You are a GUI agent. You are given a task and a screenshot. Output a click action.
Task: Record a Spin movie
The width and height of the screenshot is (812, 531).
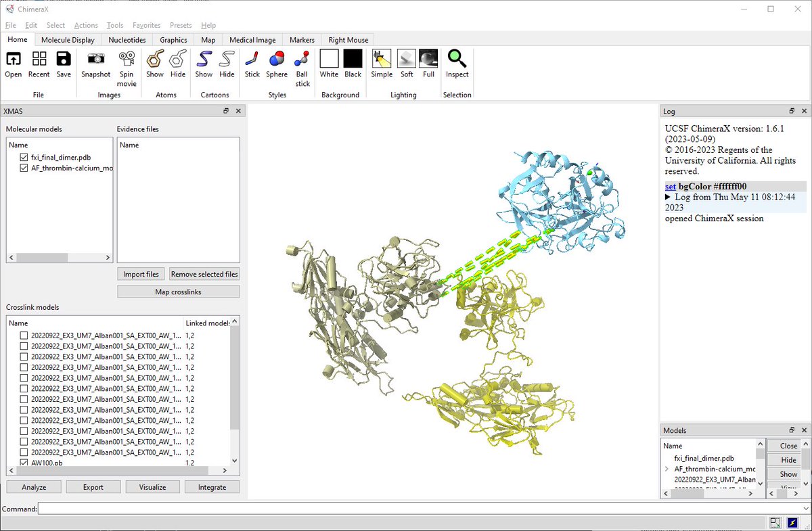[x=127, y=60]
